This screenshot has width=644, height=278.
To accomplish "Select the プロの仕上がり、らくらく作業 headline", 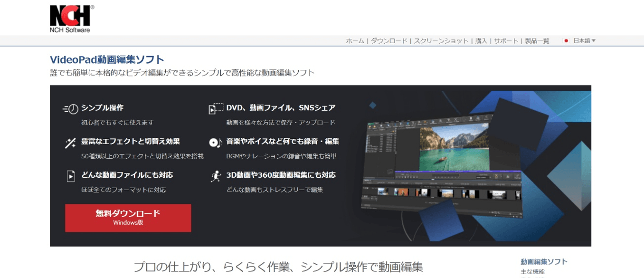I will (278, 267).
